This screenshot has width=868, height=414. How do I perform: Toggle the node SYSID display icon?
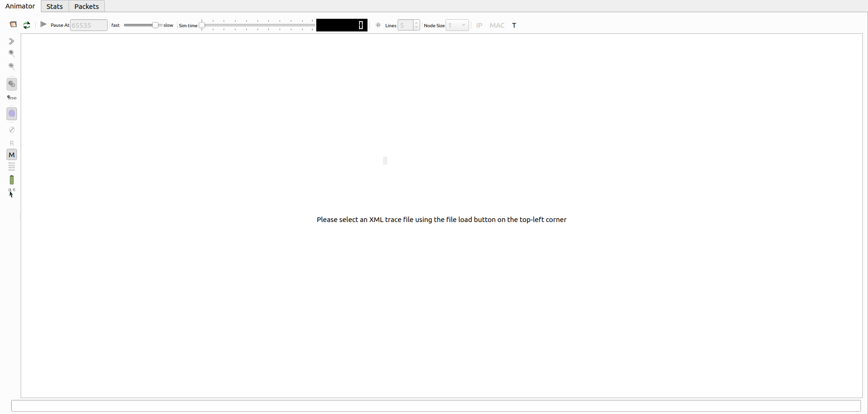tap(12, 98)
